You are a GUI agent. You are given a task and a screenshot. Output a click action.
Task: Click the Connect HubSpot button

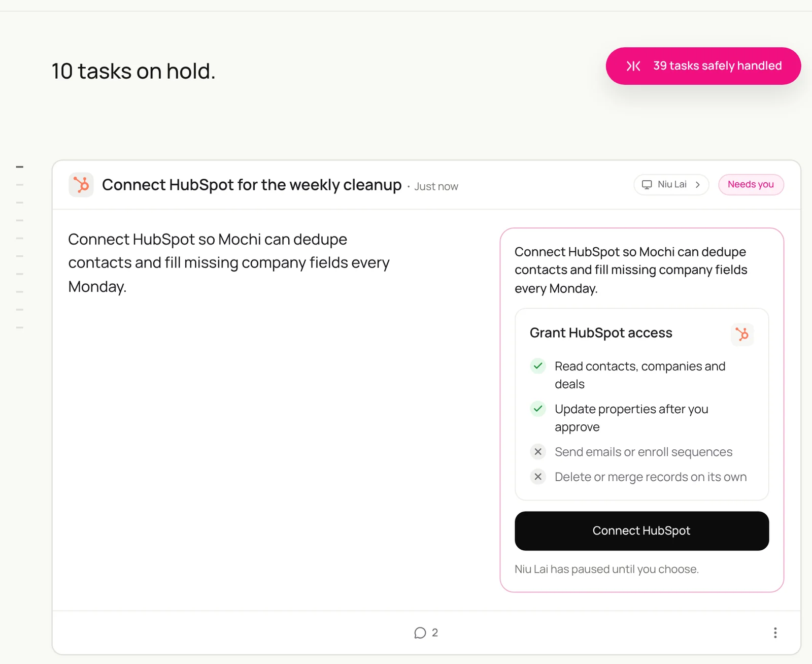641,531
